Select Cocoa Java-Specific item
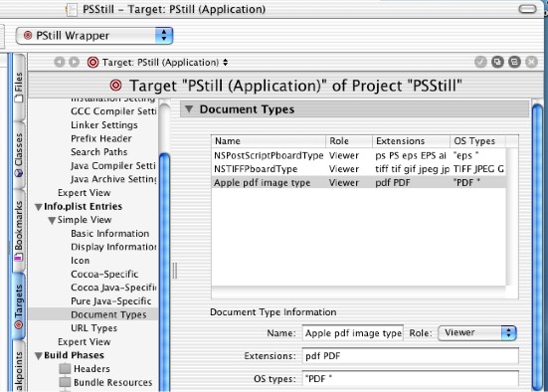This screenshot has height=392, width=548. point(114,288)
